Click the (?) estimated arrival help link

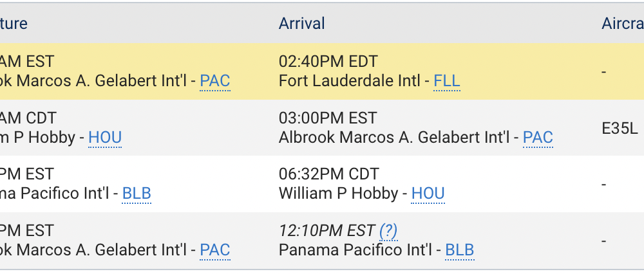388,230
